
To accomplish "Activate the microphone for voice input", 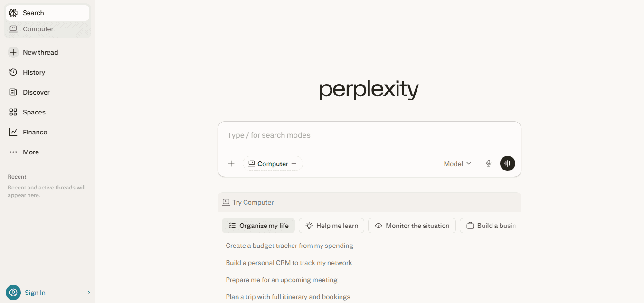I will 488,163.
